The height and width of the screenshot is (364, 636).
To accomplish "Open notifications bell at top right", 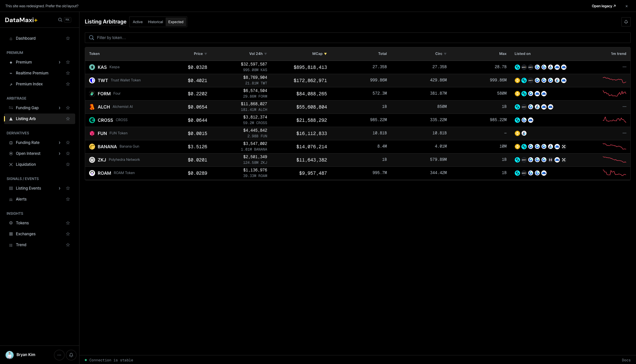I will pyautogui.click(x=626, y=22).
